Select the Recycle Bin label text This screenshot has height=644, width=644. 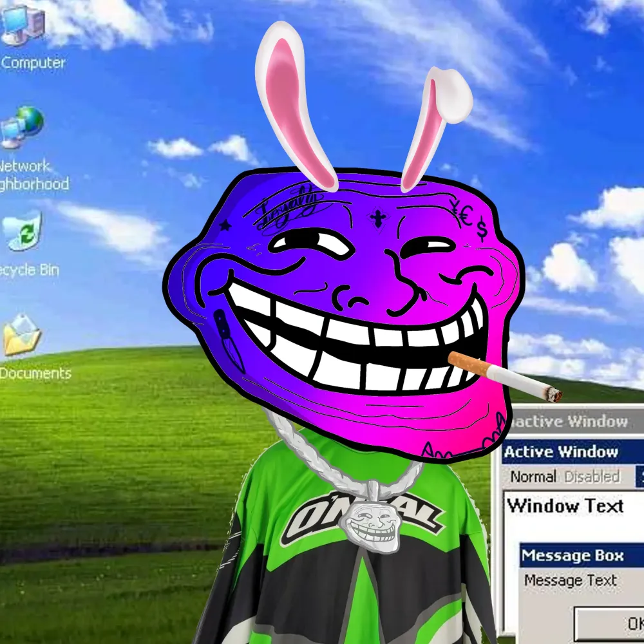[30, 270]
